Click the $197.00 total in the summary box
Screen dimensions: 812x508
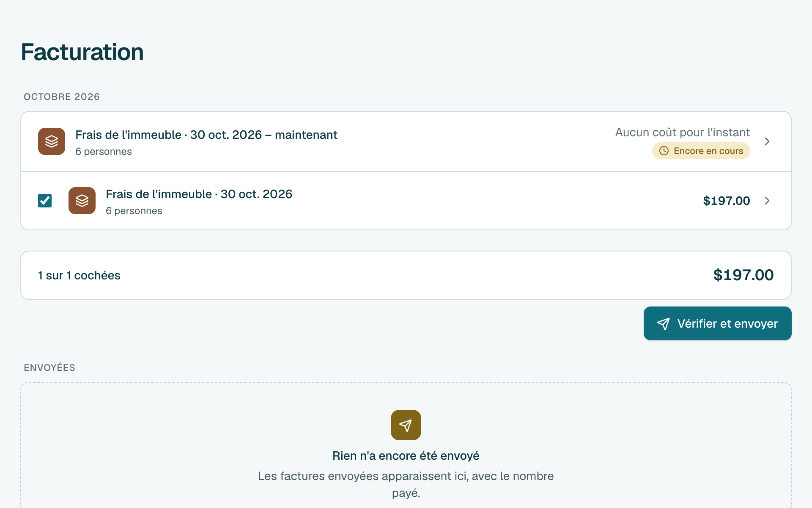tap(743, 275)
